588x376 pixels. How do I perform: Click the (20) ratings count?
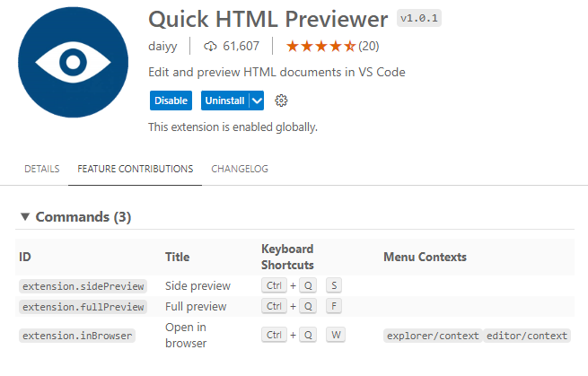pos(369,46)
